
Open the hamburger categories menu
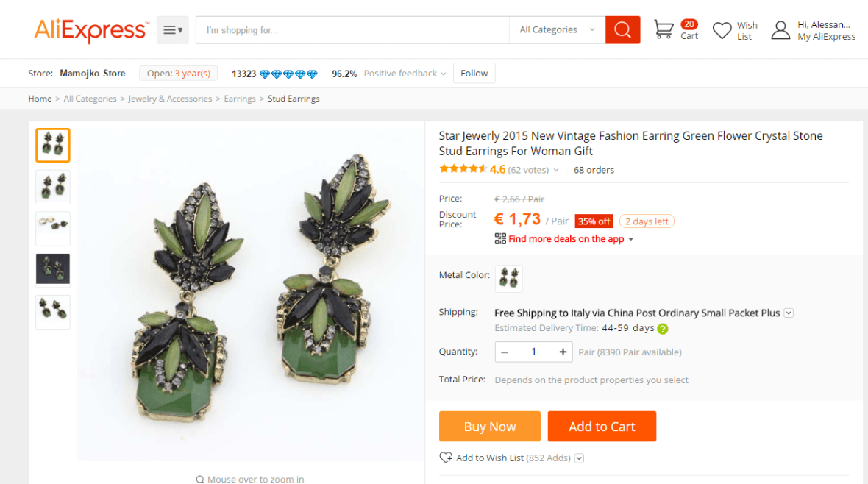(x=173, y=30)
